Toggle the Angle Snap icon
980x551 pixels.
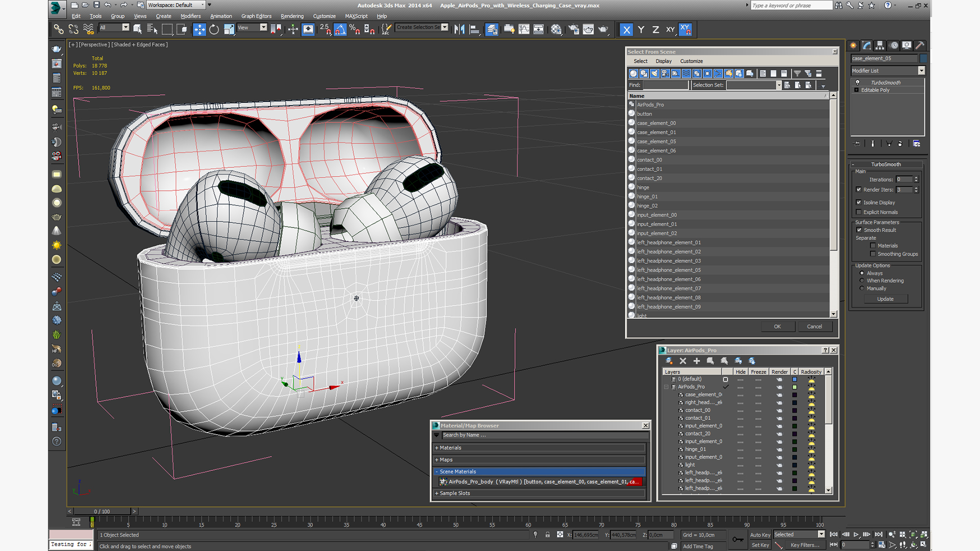340,30
